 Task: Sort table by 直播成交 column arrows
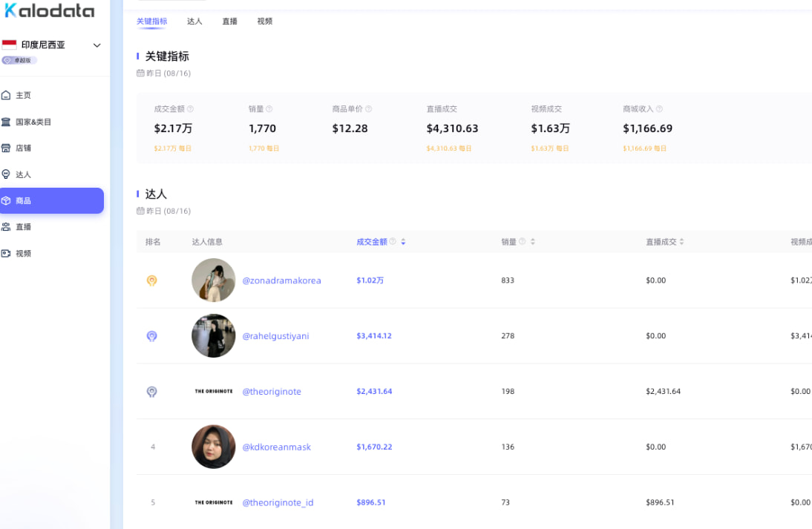coord(681,242)
